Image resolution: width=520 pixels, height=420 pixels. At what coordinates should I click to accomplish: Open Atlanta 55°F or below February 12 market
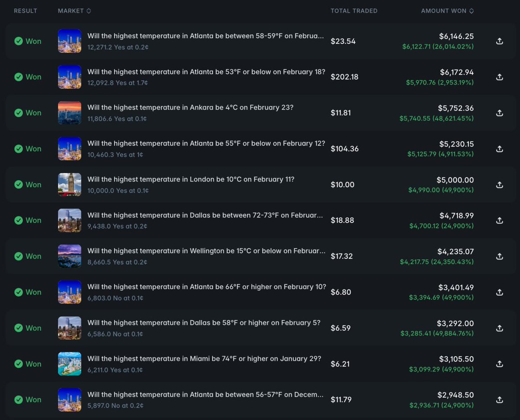point(206,143)
